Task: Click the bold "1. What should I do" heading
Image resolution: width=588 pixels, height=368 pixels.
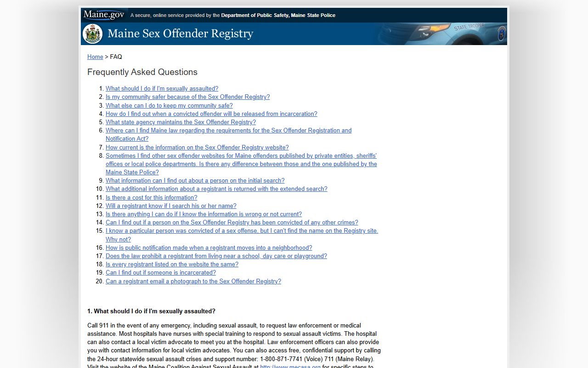Action: coord(151,311)
